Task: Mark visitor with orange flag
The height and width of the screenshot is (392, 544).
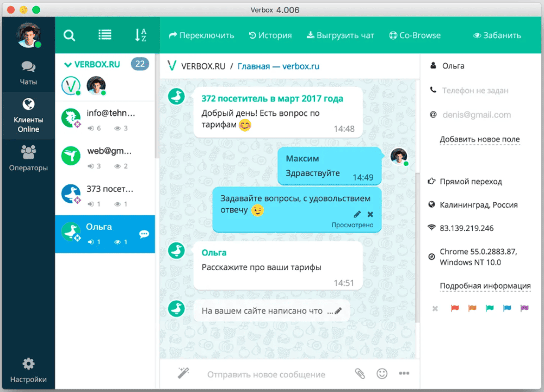Action: click(x=472, y=308)
